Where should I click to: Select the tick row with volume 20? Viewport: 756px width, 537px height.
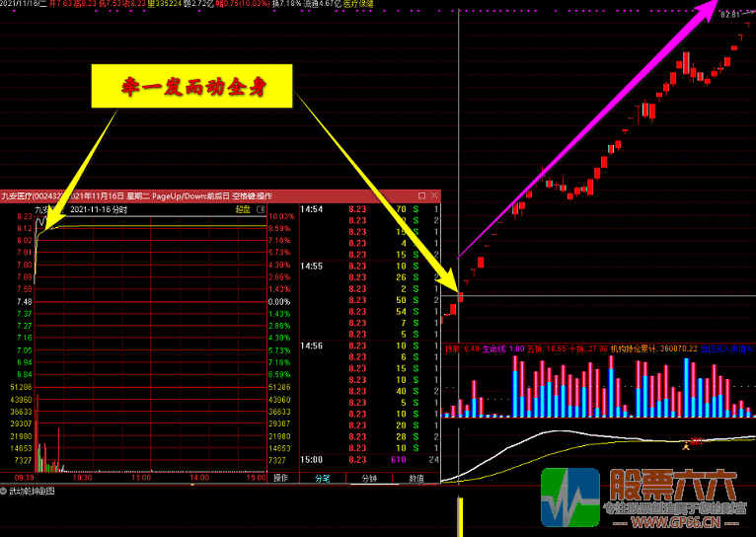point(369,425)
